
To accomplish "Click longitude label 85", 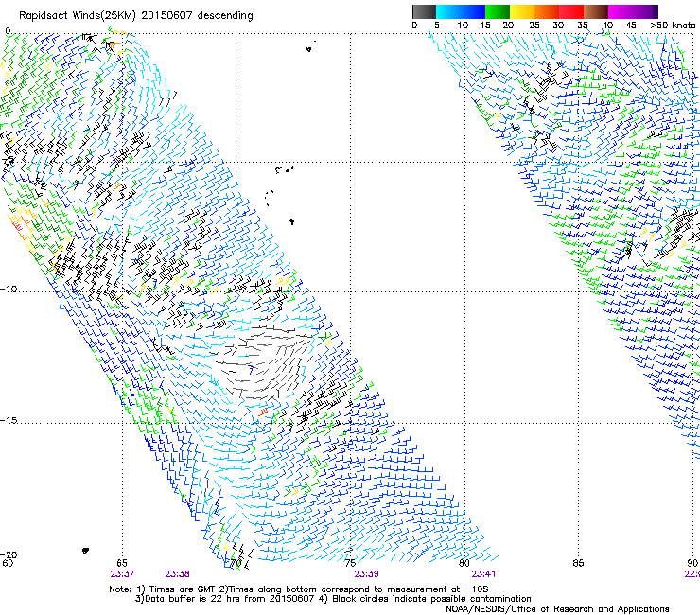I will pos(578,563).
